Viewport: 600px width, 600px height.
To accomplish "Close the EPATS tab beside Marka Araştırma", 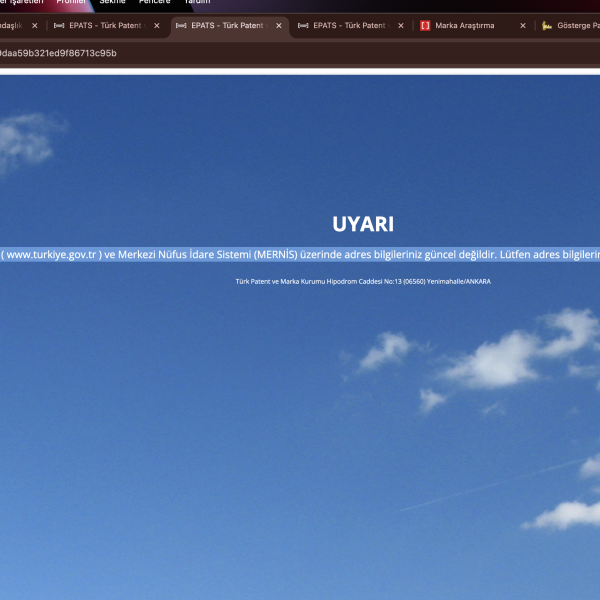I will (x=401, y=26).
